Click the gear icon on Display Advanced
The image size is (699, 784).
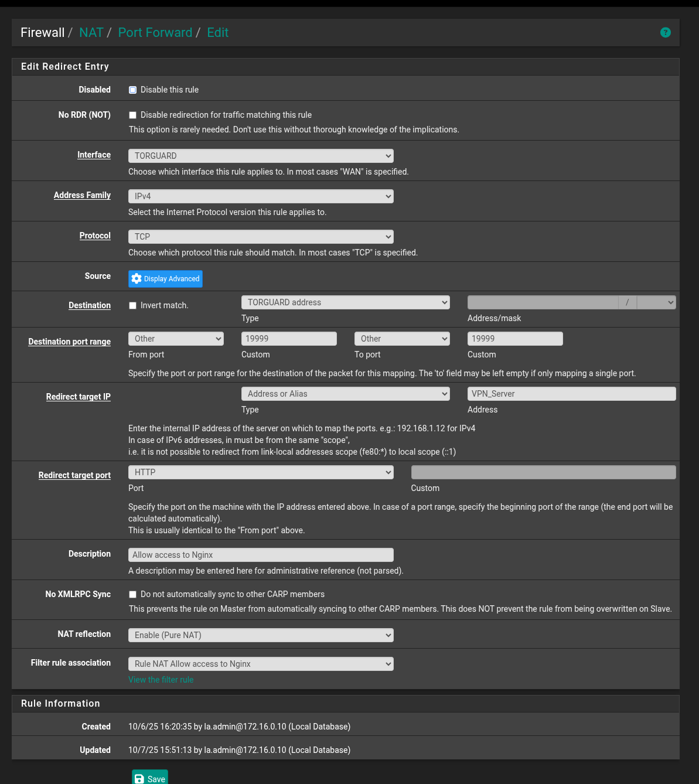(137, 279)
